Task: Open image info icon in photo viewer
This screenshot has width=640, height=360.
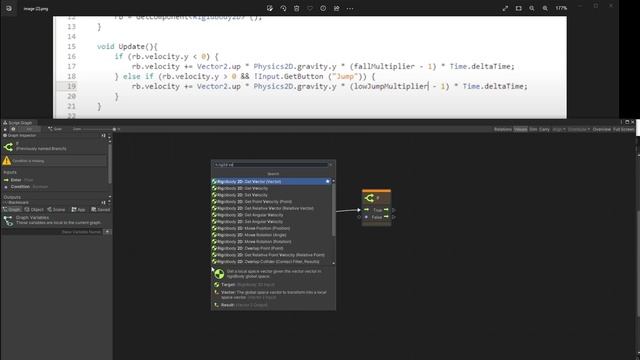Action: (x=323, y=8)
